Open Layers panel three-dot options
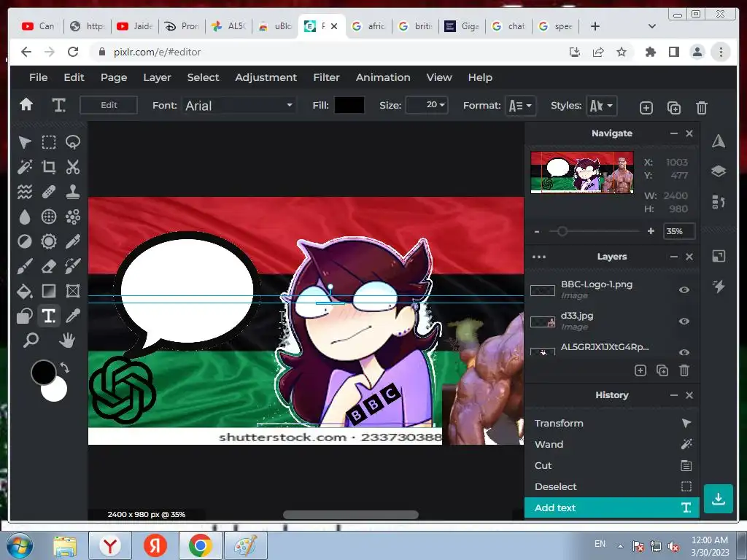The image size is (747, 560). pos(539,257)
